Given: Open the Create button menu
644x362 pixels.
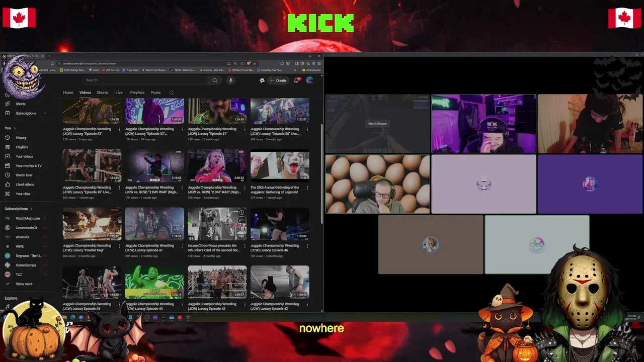Looking at the screenshot, I should [x=278, y=80].
